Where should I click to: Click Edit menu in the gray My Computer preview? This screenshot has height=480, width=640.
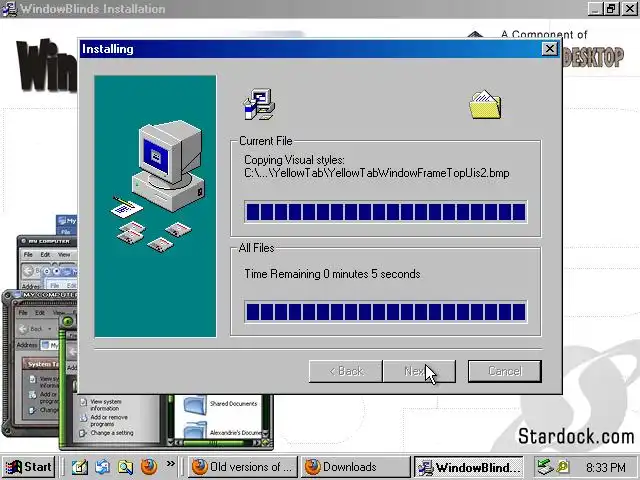pyautogui.click(x=45, y=255)
